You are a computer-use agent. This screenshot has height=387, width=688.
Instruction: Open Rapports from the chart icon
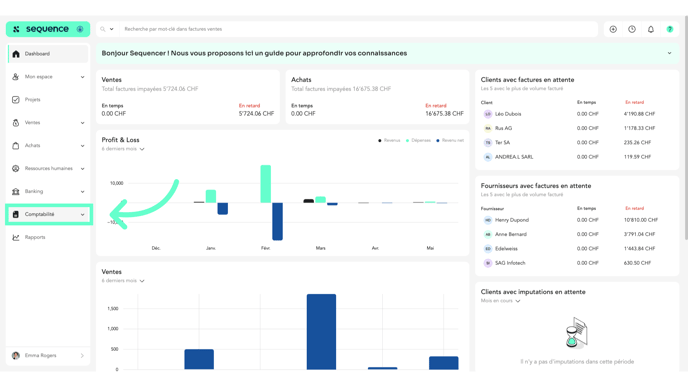pos(16,237)
